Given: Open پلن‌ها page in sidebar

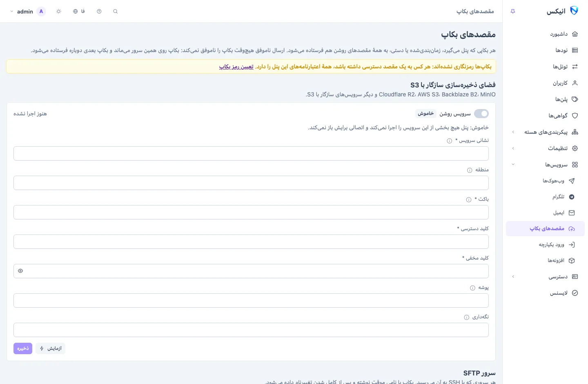Looking at the screenshot, I should pos(545,99).
